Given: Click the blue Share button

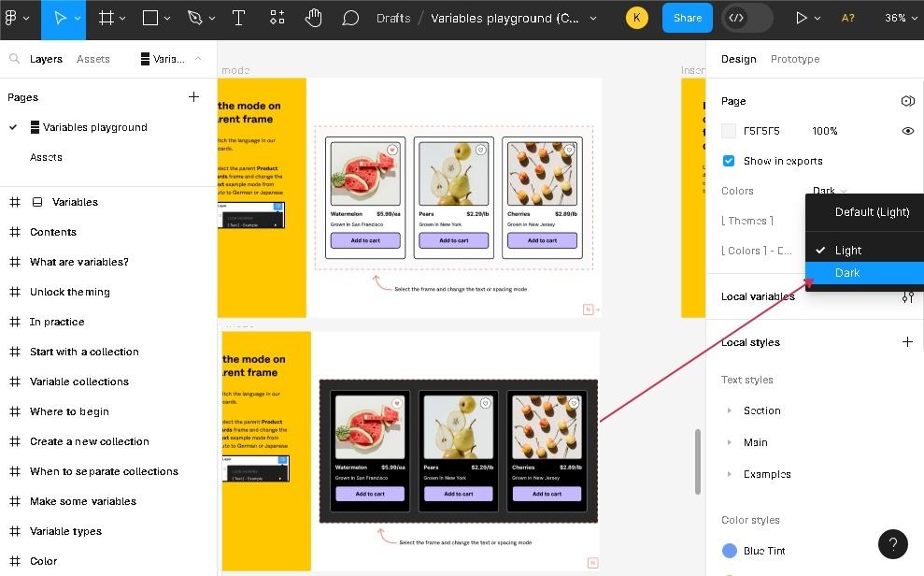Looking at the screenshot, I should [687, 18].
